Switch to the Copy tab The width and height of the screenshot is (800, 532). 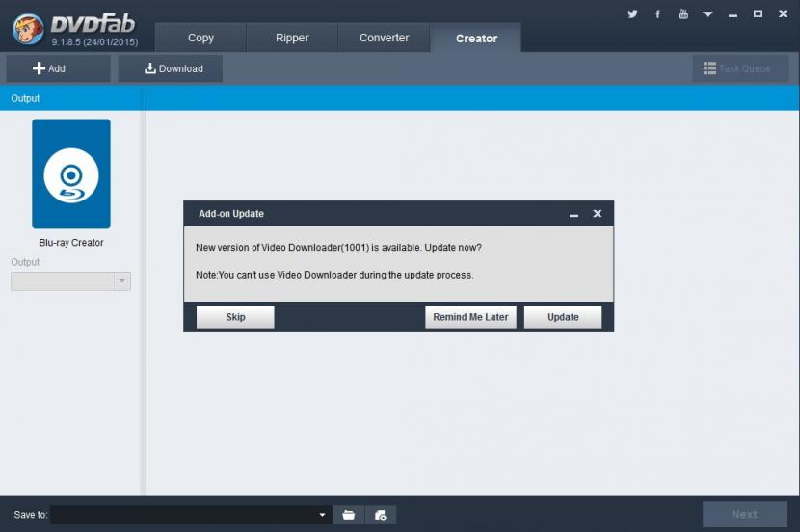click(x=200, y=38)
